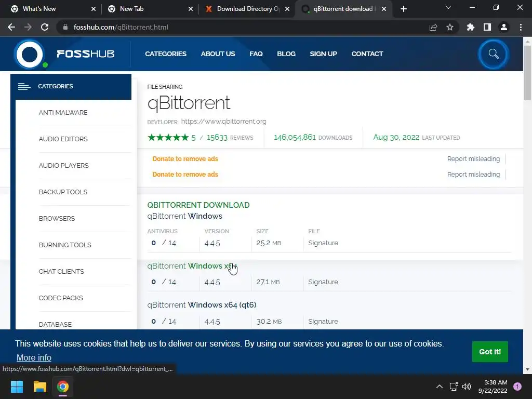Share this page via share icon
This screenshot has height=399, width=532.
433,27
